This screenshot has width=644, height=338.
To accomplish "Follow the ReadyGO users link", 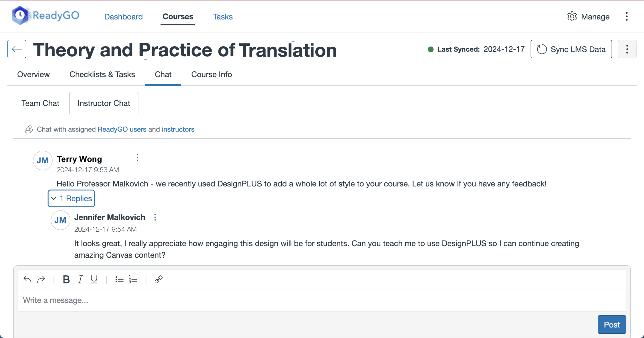I will point(122,129).
